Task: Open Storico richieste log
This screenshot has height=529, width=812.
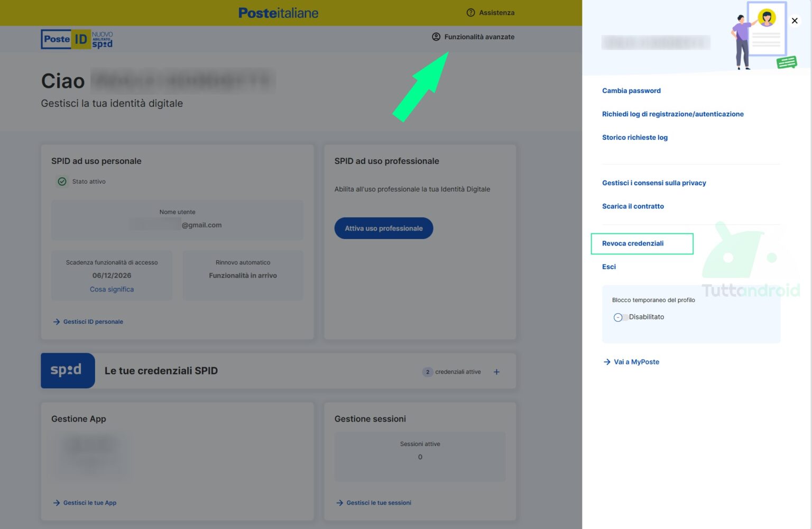Action: pyautogui.click(x=635, y=138)
